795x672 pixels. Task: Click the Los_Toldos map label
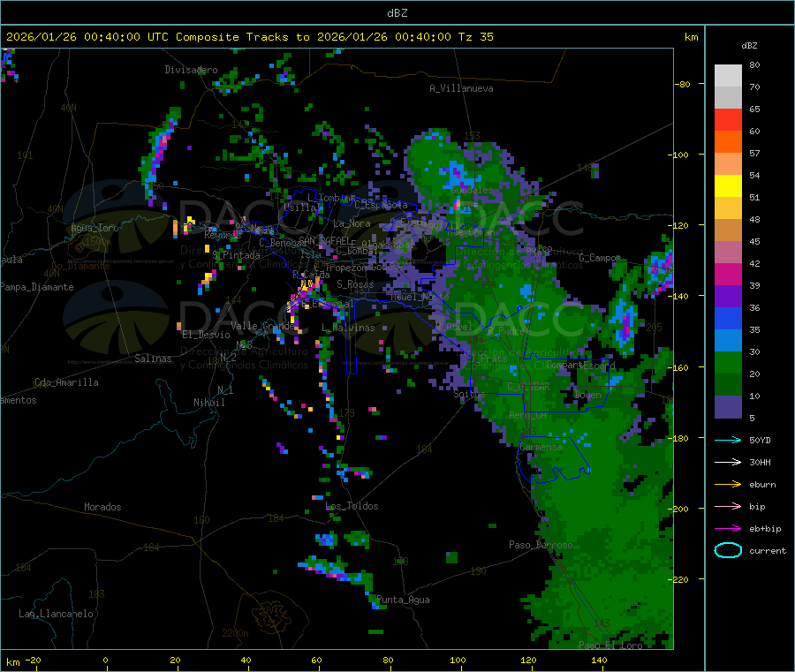352,506
